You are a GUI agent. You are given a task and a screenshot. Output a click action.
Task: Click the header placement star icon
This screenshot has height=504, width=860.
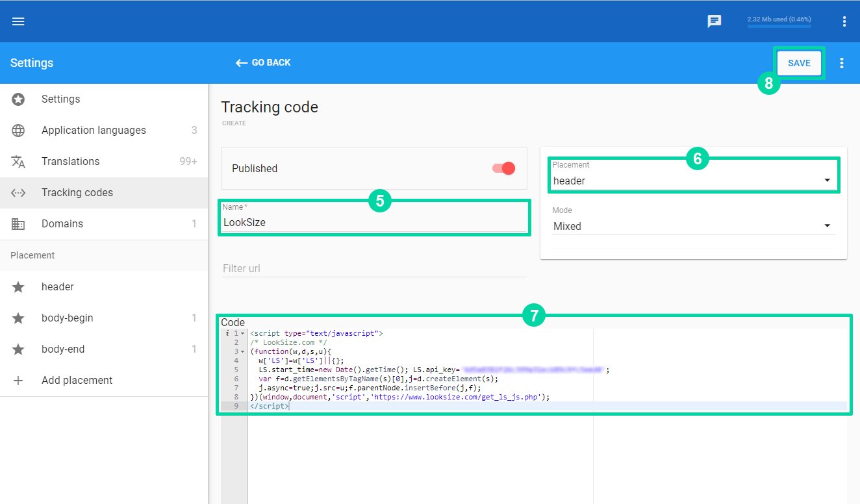(18, 286)
